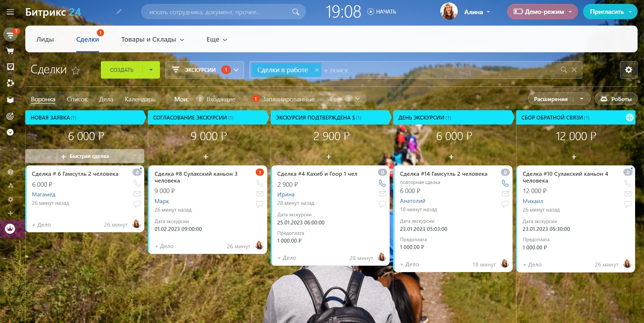Switch to the Дела view
The image size is (644, 323).
pos(106,99)
